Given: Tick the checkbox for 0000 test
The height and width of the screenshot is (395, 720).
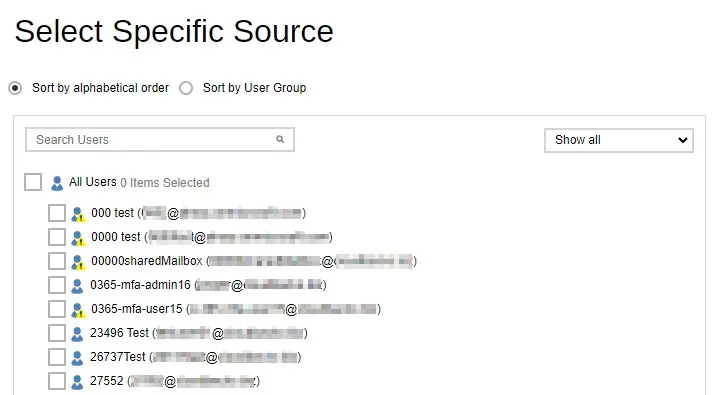Looking at the screenshot, I should point(57,237).
